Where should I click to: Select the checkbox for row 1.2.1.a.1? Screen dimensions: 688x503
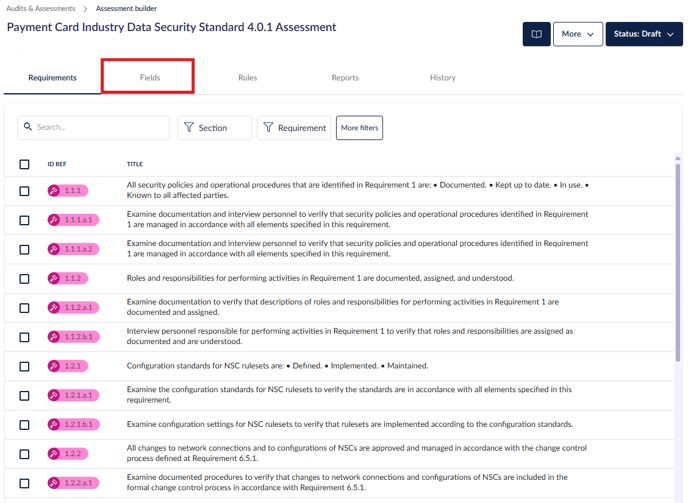pyautogui.click(x=24, y=396)
